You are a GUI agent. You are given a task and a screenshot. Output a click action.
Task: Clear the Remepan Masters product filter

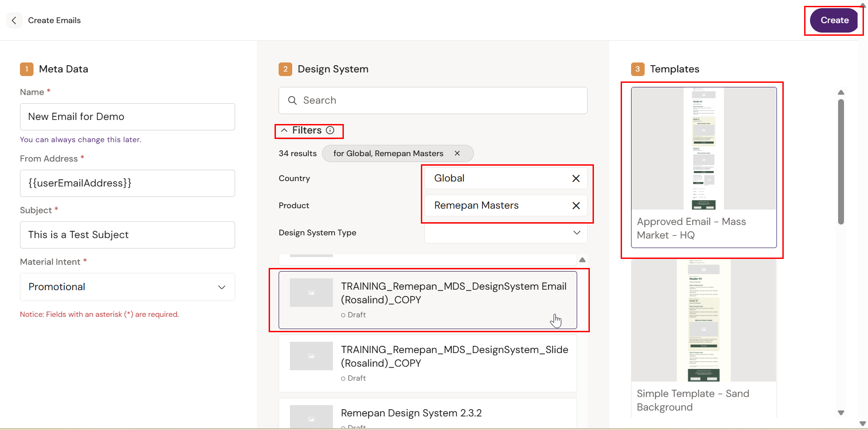(576, 205)
